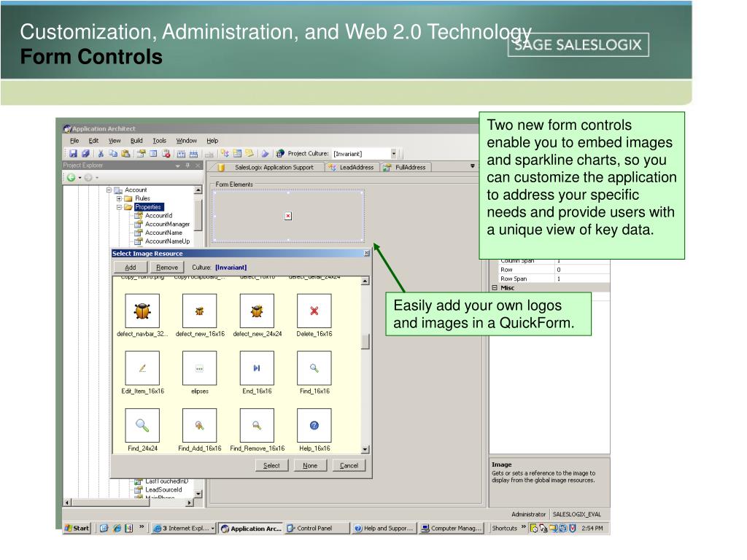Select the Help_16x16 question mark image
The width and height of the screenshot is (747, 560).
[314, 425]
